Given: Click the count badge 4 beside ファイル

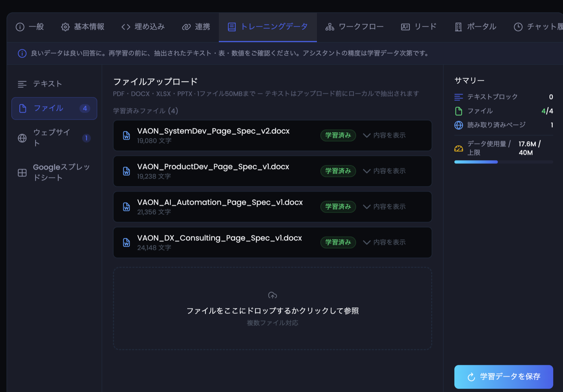Looking at the screenshot, I should click(x=85, y=108).
